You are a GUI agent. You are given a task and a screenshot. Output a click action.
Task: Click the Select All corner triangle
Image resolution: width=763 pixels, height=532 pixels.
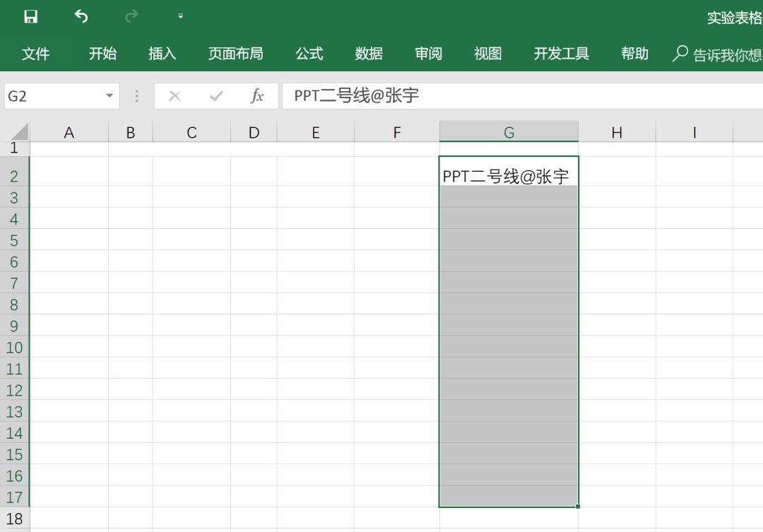coord(19,132)
